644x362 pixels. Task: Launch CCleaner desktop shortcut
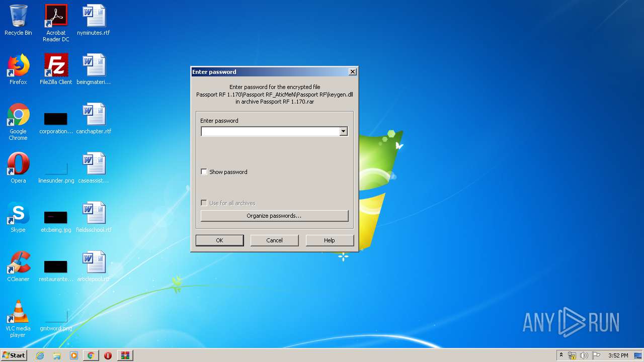tap(18, 267)
